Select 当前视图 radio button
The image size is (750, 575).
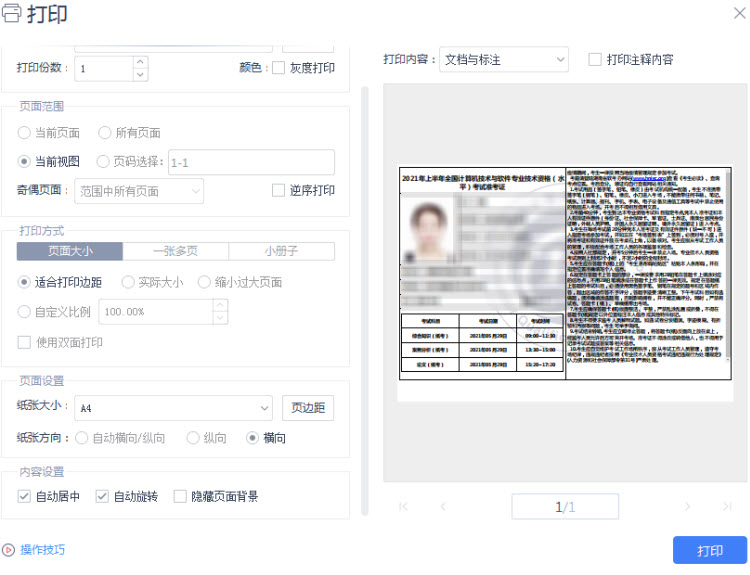[24, 162]
